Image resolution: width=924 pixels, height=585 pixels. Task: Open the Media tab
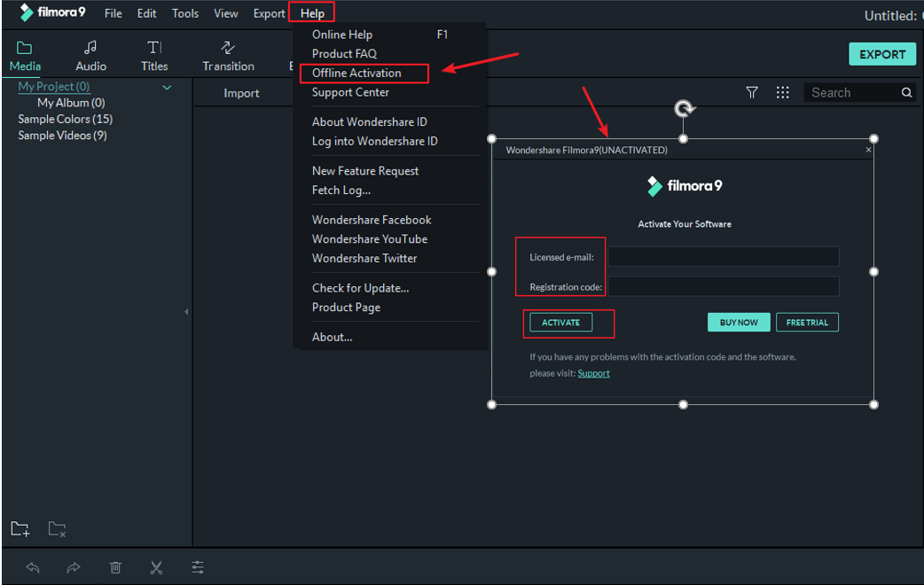(25, 57)
